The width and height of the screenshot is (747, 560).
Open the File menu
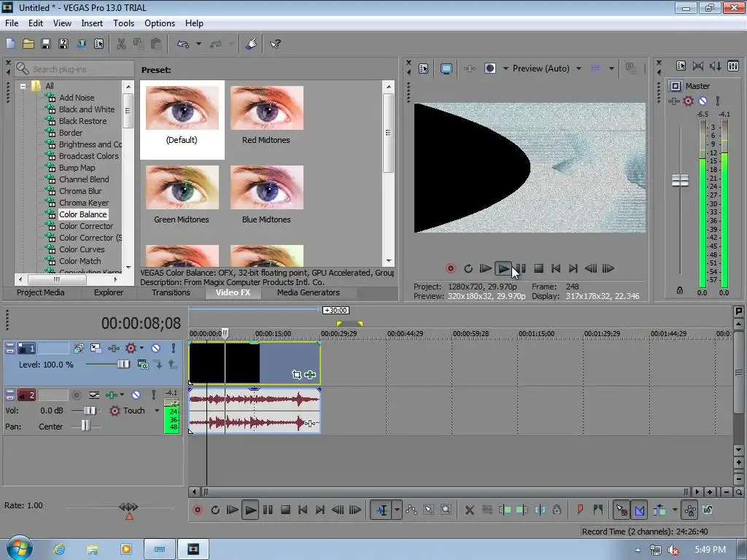pyautogui.click(x=12, y=23)
